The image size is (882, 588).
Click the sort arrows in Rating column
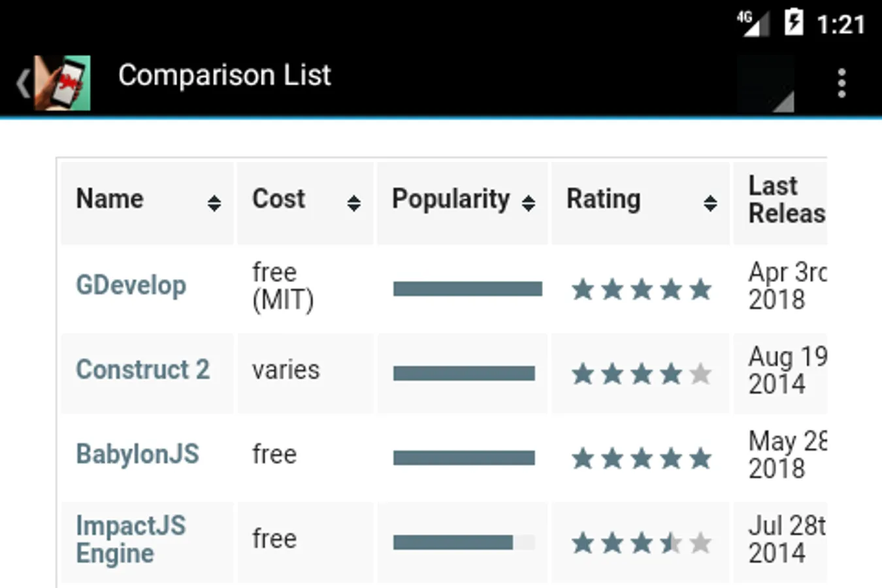[710, 203]
